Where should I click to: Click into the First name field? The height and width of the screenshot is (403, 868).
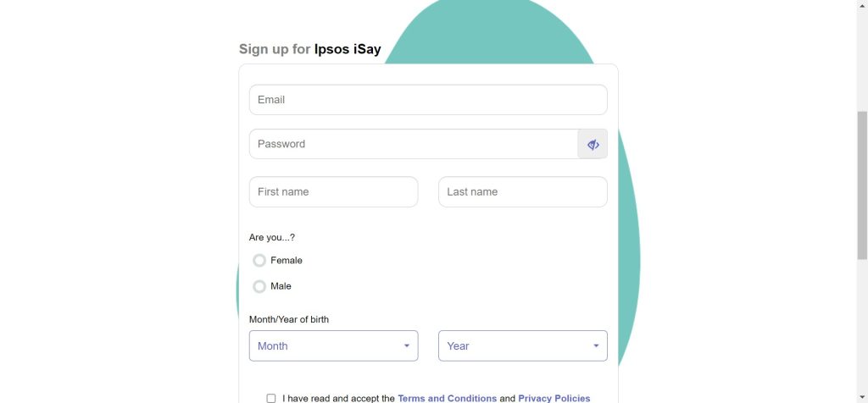click(333, 192)
